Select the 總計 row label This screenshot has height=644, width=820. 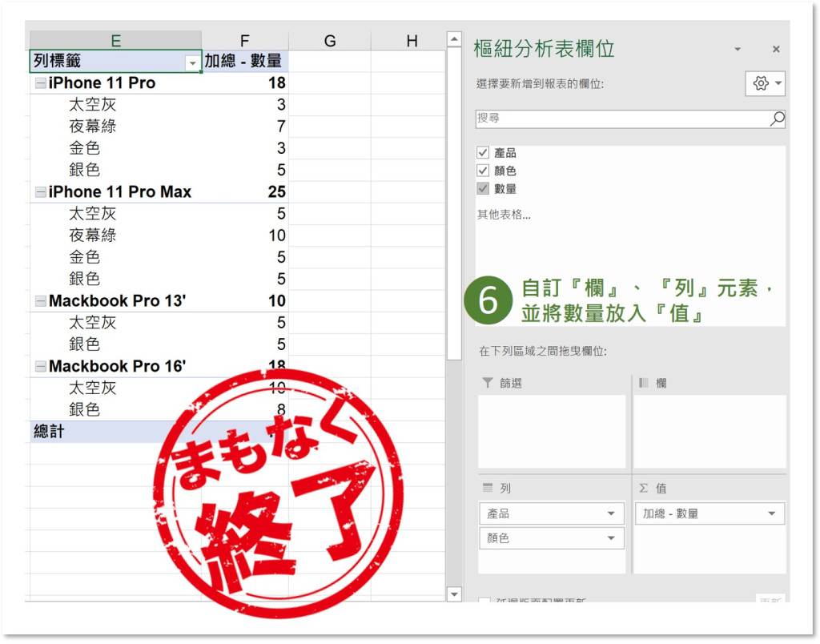coord(49,432)
